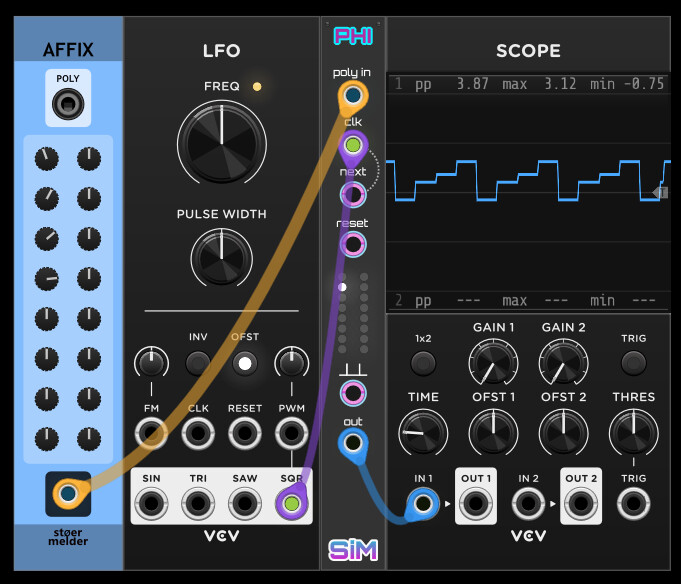The image size is (681, 584).
Task: Click the Scope waveform display
Action: (x=528, y=190)
